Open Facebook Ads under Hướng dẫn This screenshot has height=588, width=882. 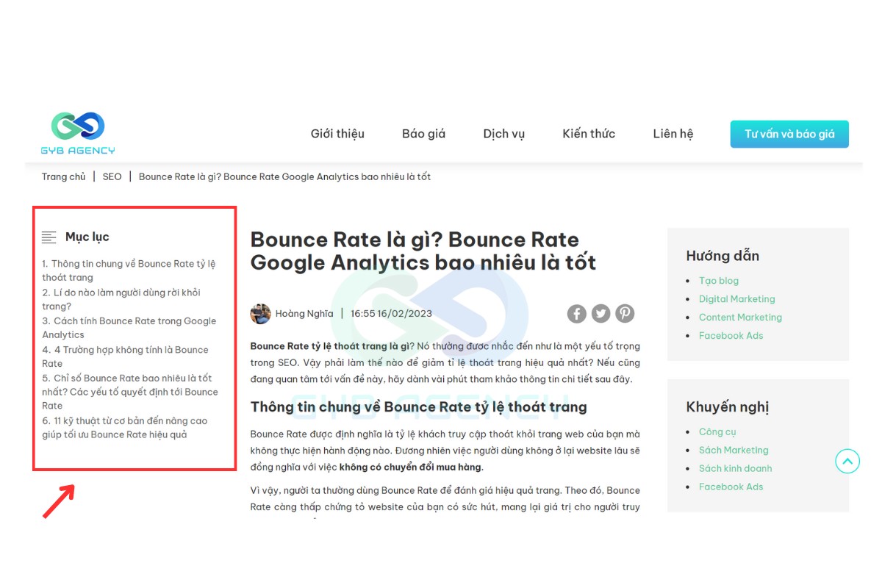731,336
